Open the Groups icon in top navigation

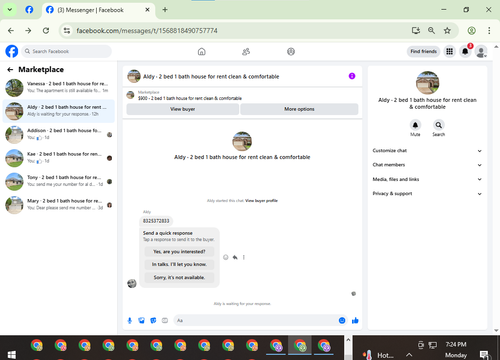tap(291, 52)
